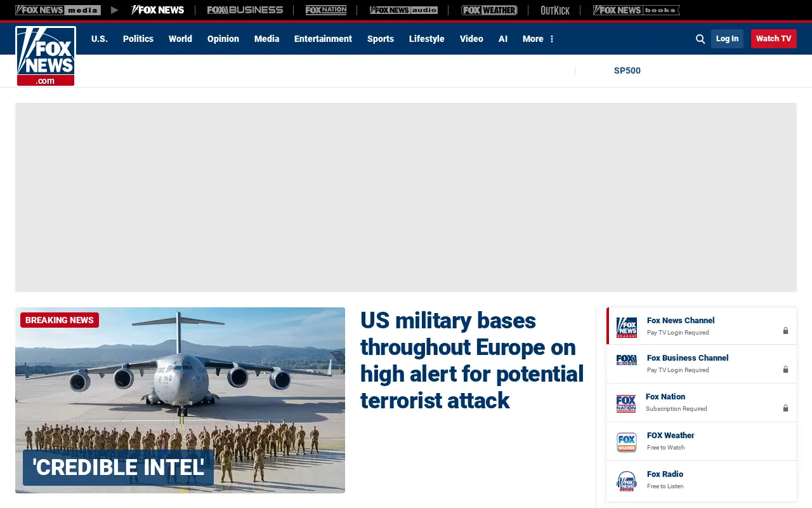Click Fox Business Channel sidebar icon
Screen dimensions: 812x508
[627, 360]
